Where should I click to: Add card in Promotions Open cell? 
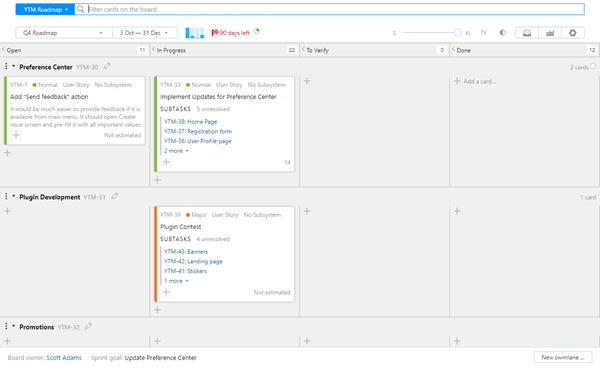pos(7,341)
